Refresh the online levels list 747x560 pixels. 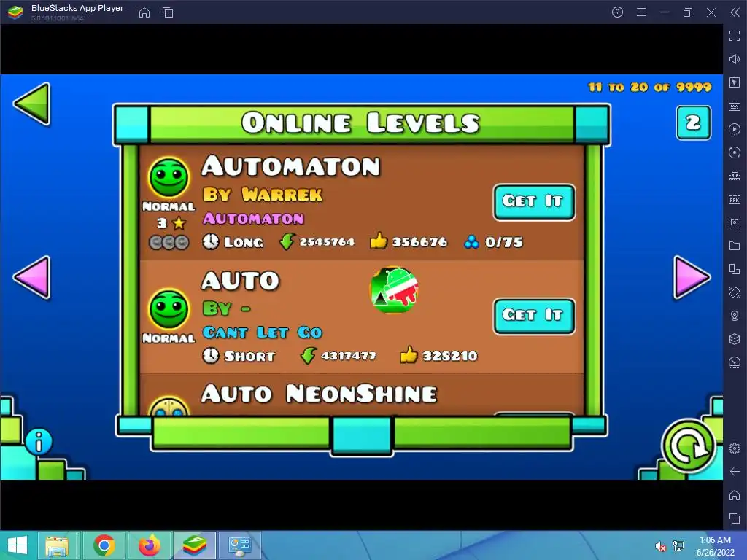(689, 447)
